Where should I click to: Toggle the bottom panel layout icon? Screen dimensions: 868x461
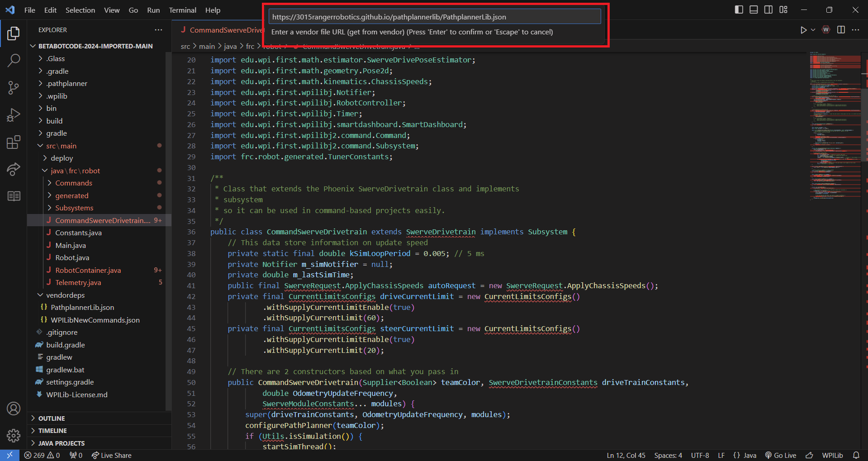pos(754,10)
